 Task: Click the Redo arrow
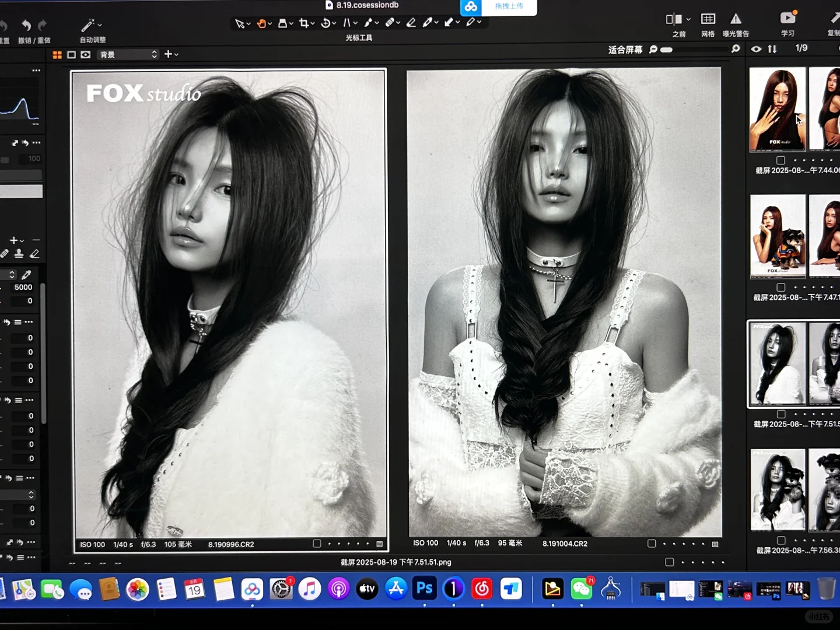point(42,25)
